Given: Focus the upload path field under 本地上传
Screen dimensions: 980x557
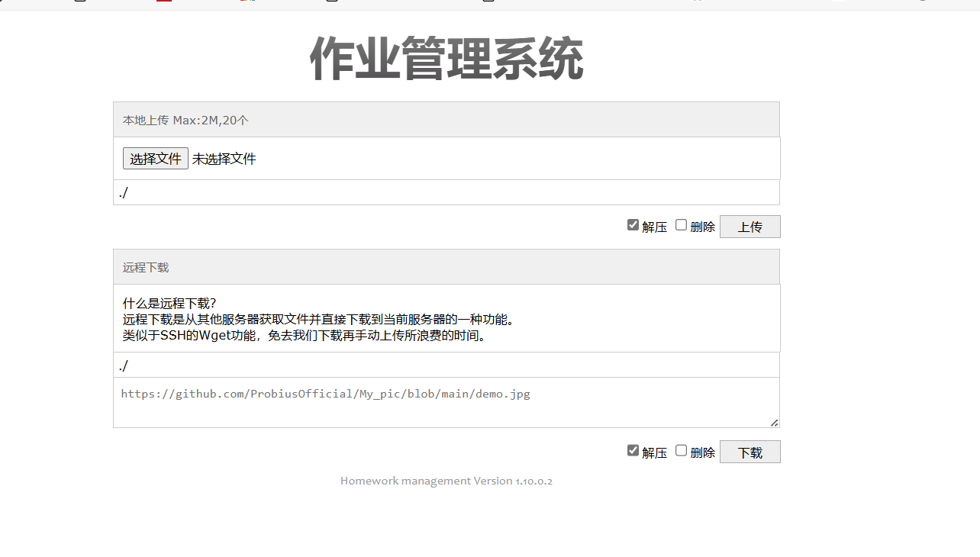Looking at the screenshot, I should (x=446, y=192).
